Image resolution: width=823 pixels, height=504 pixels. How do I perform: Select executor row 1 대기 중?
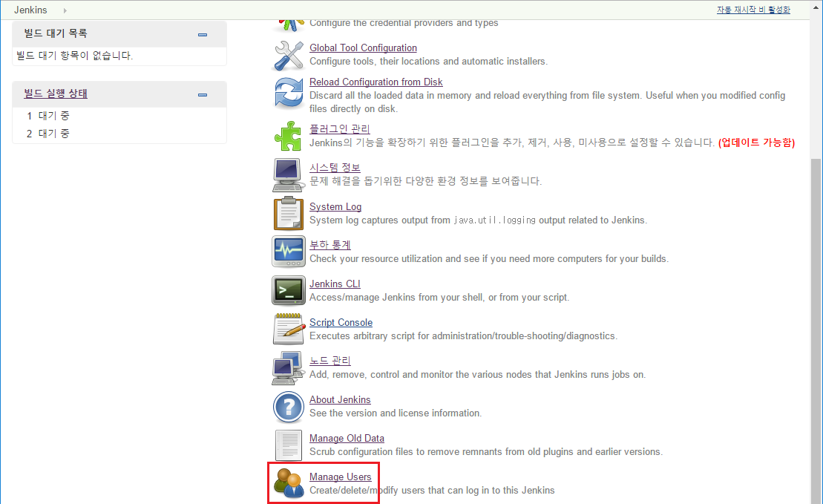tap(119, 116)
